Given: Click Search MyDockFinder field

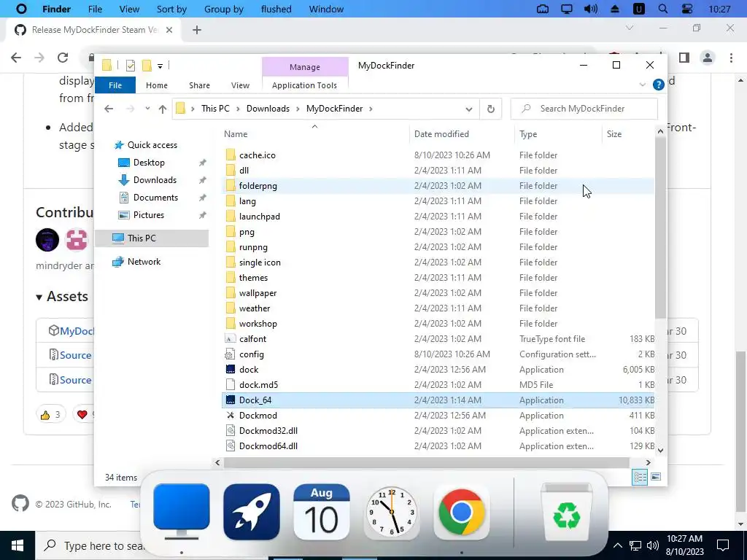Looking at the screenshot, I should point(584,109).
